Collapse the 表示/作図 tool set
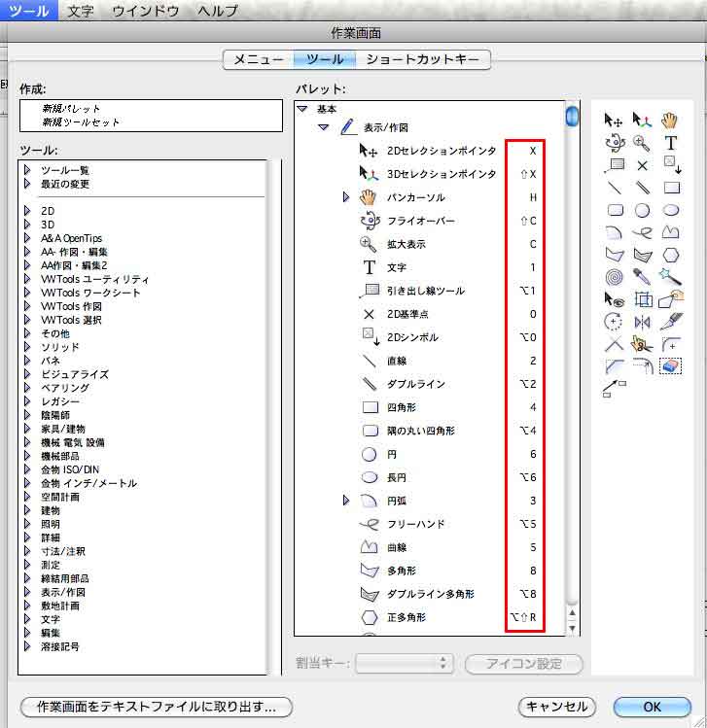The image size is (707, 728). pos(324,127)
